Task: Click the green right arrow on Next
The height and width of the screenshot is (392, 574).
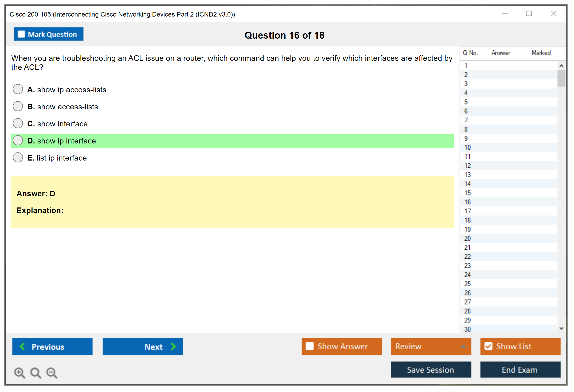Action: coord(173,346)
